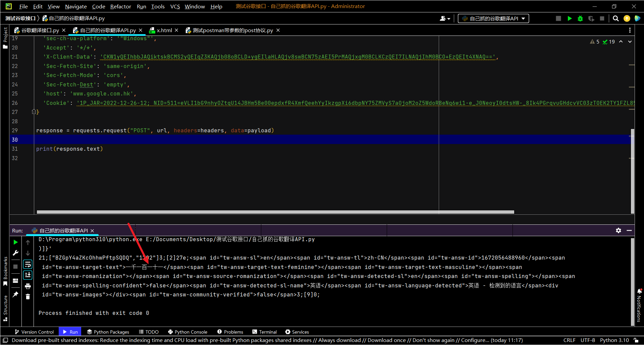Clear the Run console with trash icon
This screenshot has height=345, width=644.
[x=28, y=297]
